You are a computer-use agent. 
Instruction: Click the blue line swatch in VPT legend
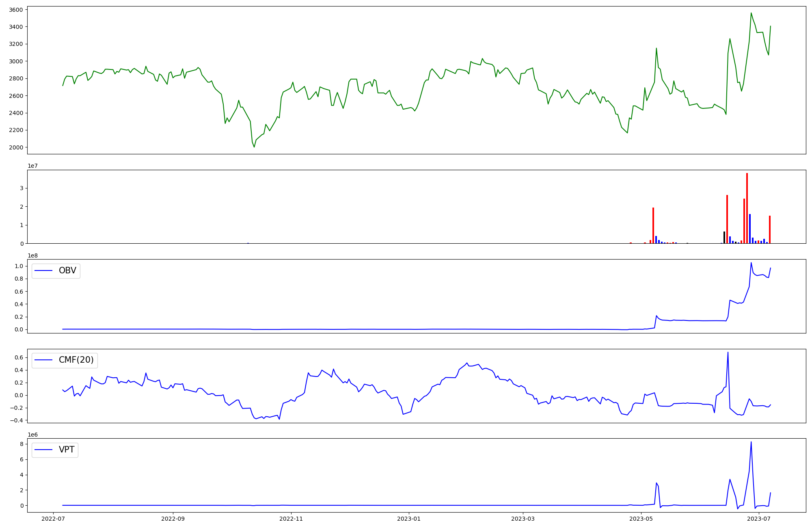(43, 450)
